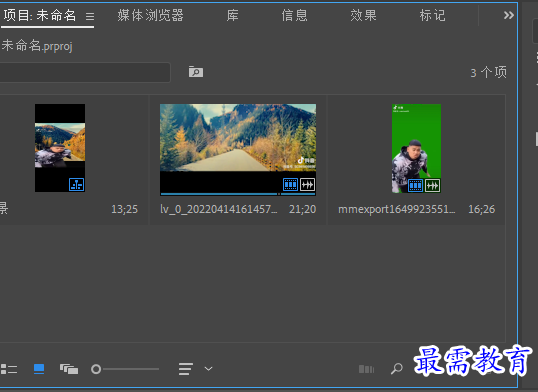The height and width of the screenshot is (392, 538).
Task: Adjust the thumbnail size zoom slider
Action: pos(125,369)
